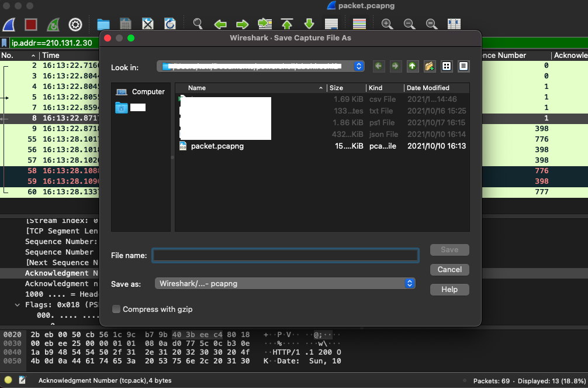Select packet number 2 row
This screenshot has height=388, width=588.
50,66
